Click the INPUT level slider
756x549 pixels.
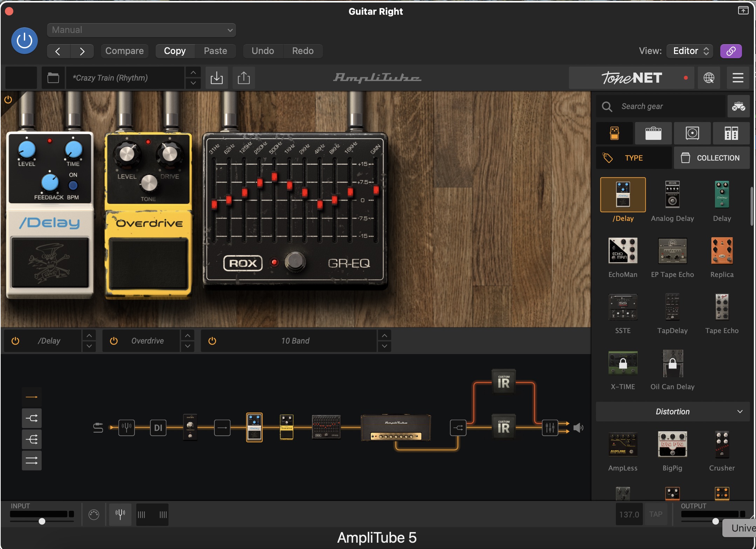click(x=42, y=521)
